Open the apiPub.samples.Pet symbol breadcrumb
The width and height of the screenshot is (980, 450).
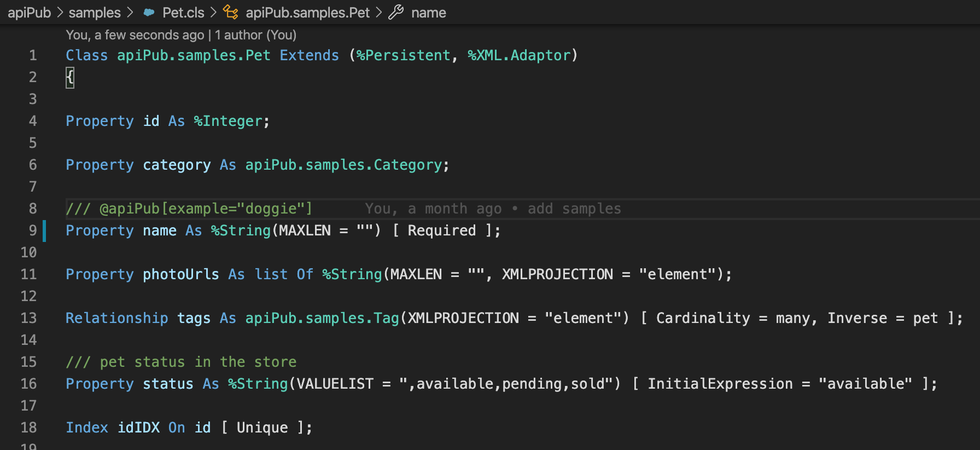click(307, 12)
